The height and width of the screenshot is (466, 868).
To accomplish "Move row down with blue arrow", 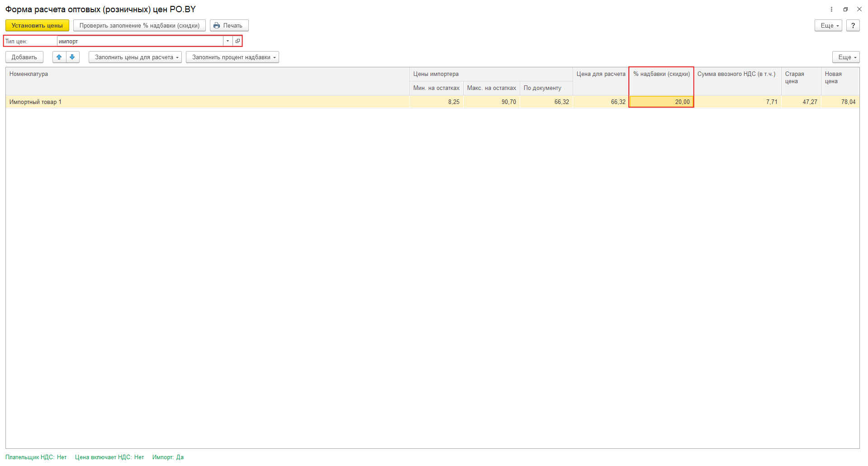I will point(72,57).
